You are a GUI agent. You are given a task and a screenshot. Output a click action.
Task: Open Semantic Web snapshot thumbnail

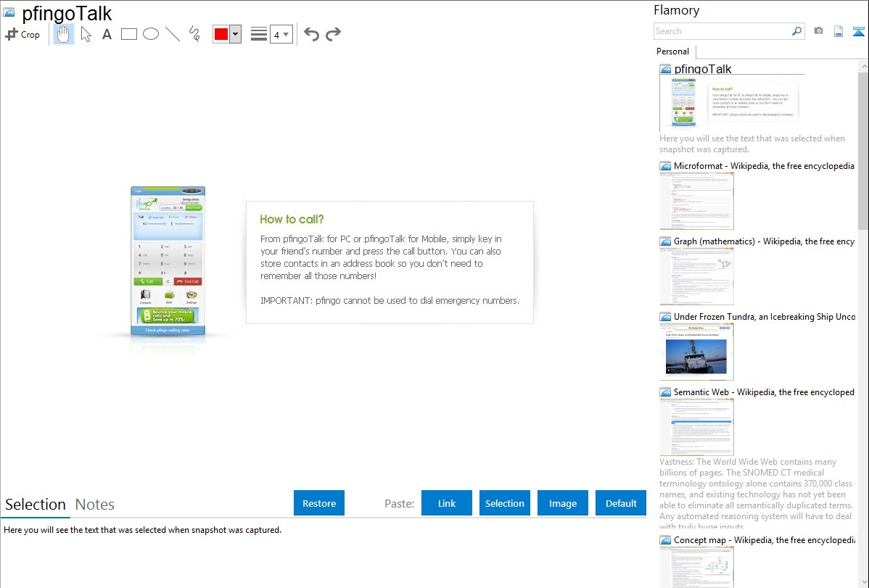[x=697, y=427]
